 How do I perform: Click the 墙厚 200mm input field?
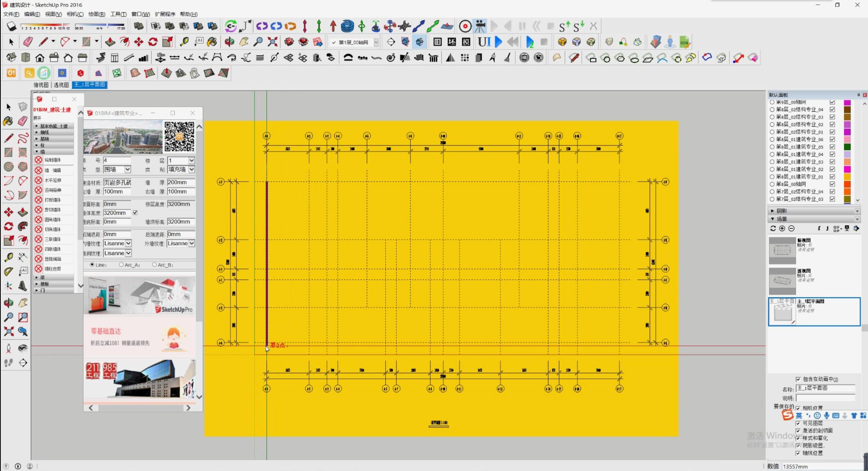pyautogui.click(x=181, y=183)
